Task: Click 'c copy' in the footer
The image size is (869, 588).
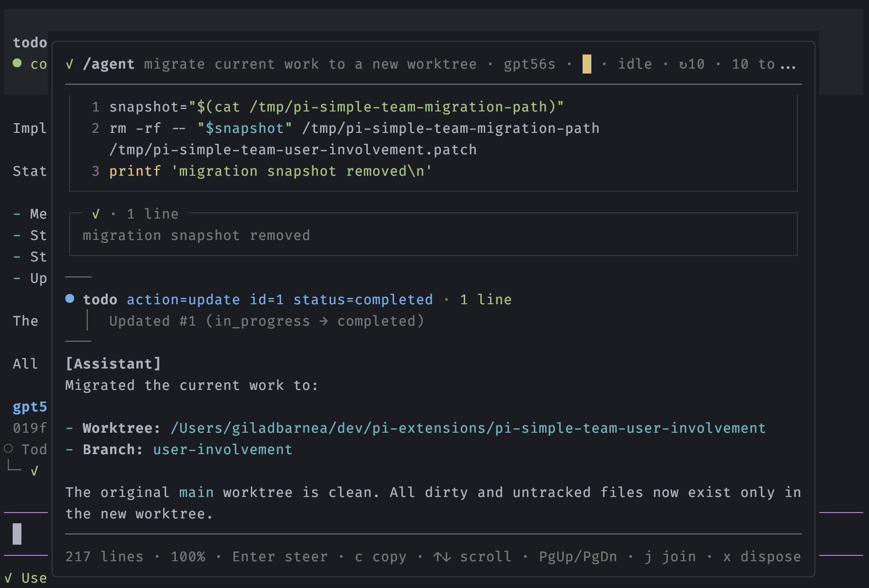Action: [x=380, y=557]
